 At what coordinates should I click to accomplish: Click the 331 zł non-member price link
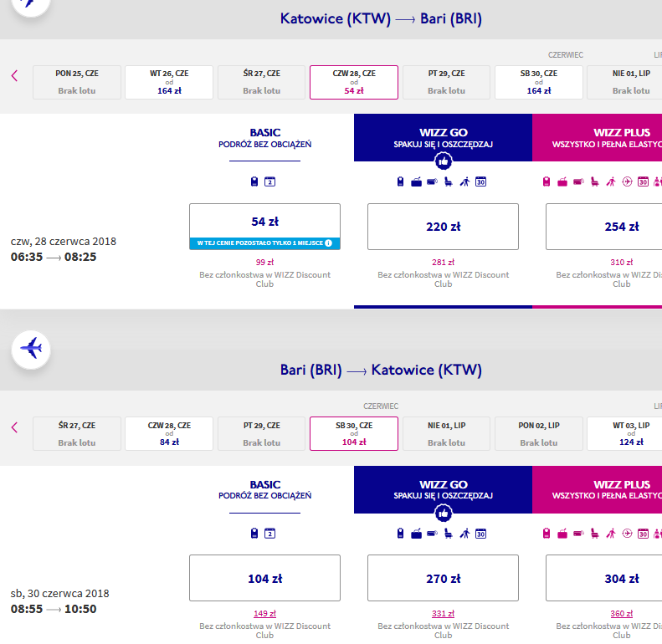coord(443,614)
